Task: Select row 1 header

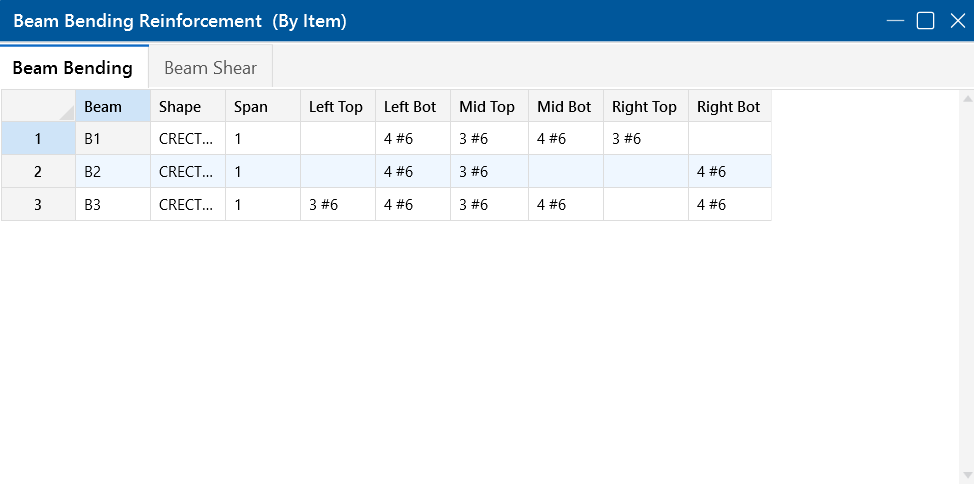Action: click(38, 139)
